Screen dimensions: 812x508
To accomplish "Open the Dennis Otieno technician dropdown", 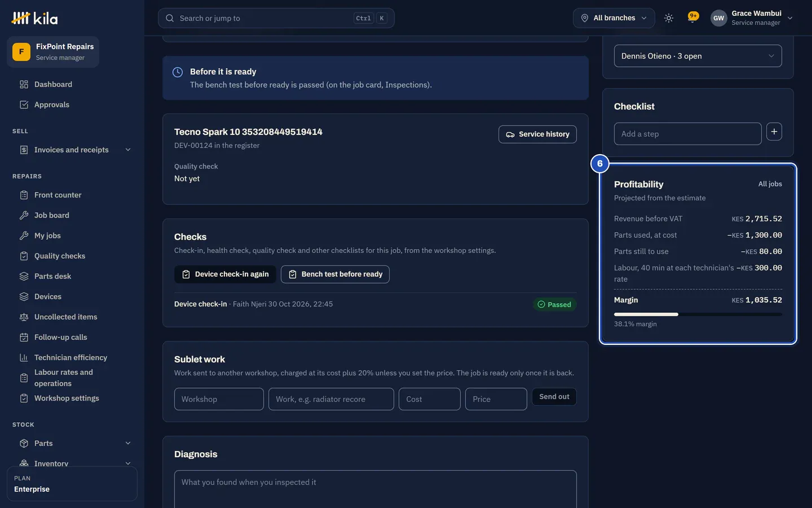I will [x=698, y=56].
